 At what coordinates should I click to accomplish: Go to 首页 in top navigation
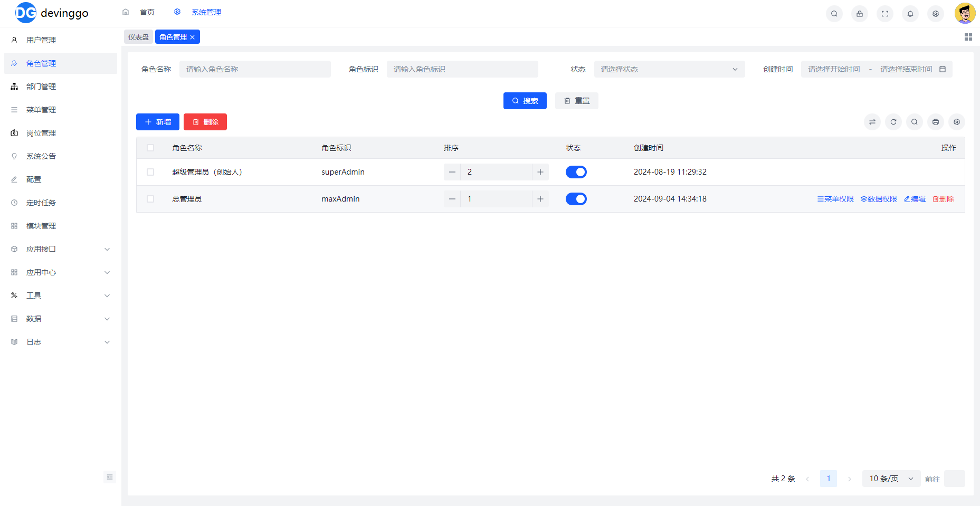pyautogui.click(x=139, y=12)
